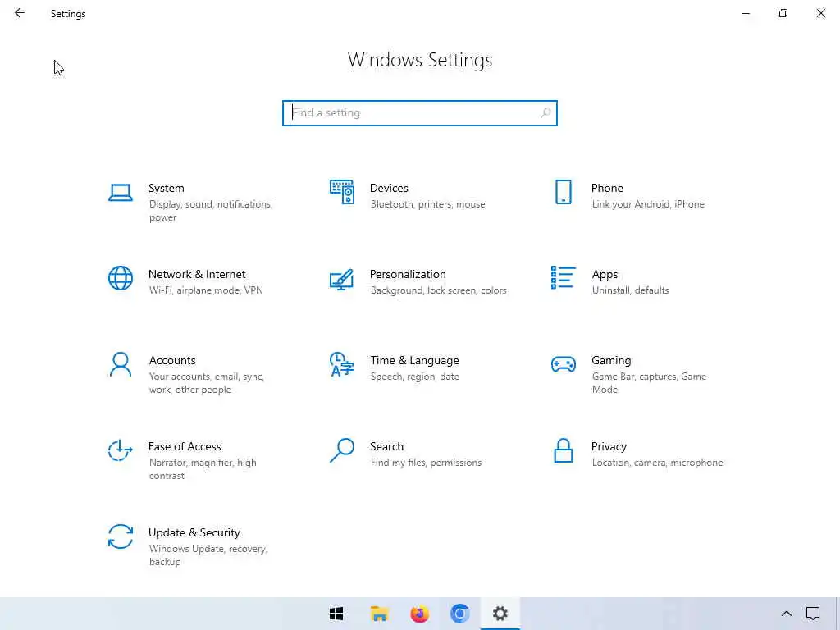Select the Ease of Access heading

[x=185, y=446]
